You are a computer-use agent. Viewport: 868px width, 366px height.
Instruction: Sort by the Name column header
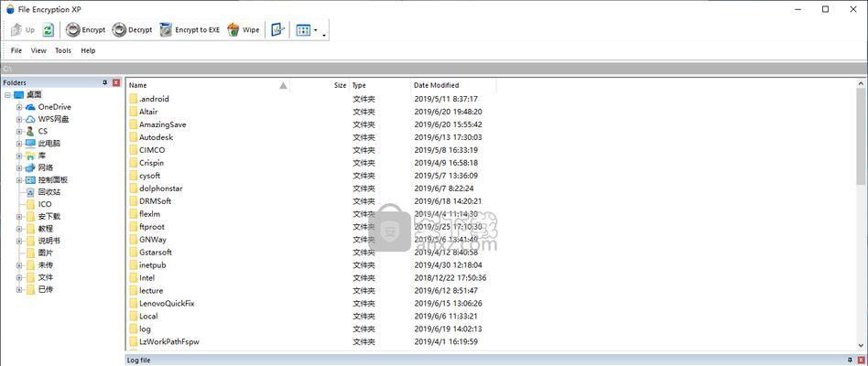(x=208, y=85)
